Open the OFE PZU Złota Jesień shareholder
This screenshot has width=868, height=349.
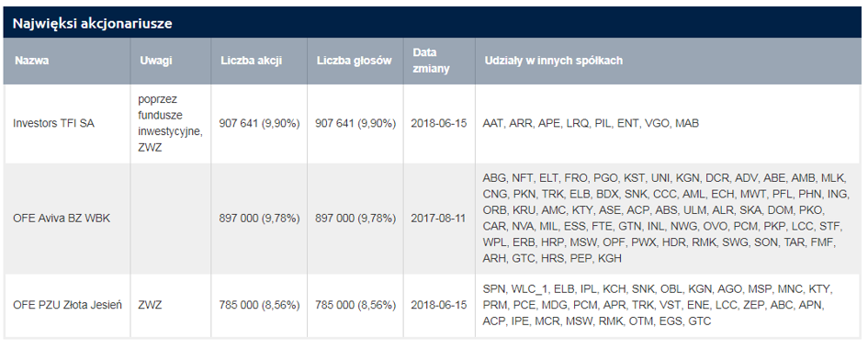point(67,305)
